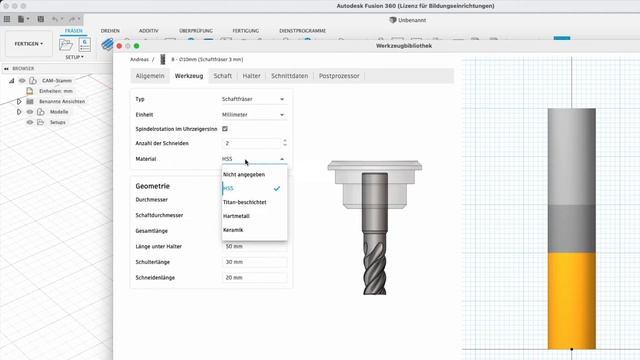Switch to the Werkzeug tab
Image resolution: width=640 pixels, height=360 pixels.
[x=189, y=76]
